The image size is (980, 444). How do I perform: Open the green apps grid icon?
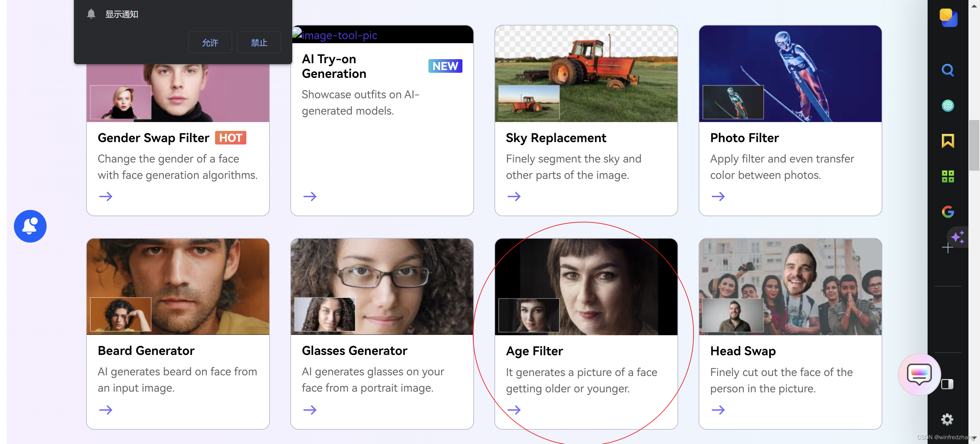point(947,176)
